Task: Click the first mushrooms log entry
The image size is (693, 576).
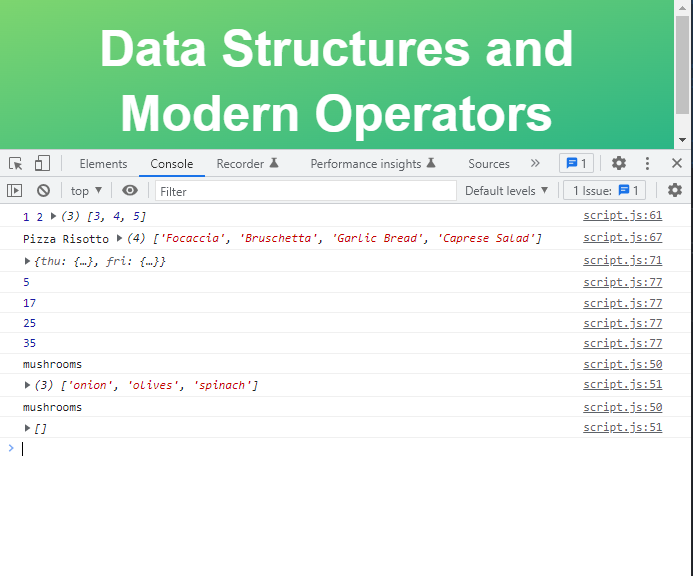Action: (52, 364)
